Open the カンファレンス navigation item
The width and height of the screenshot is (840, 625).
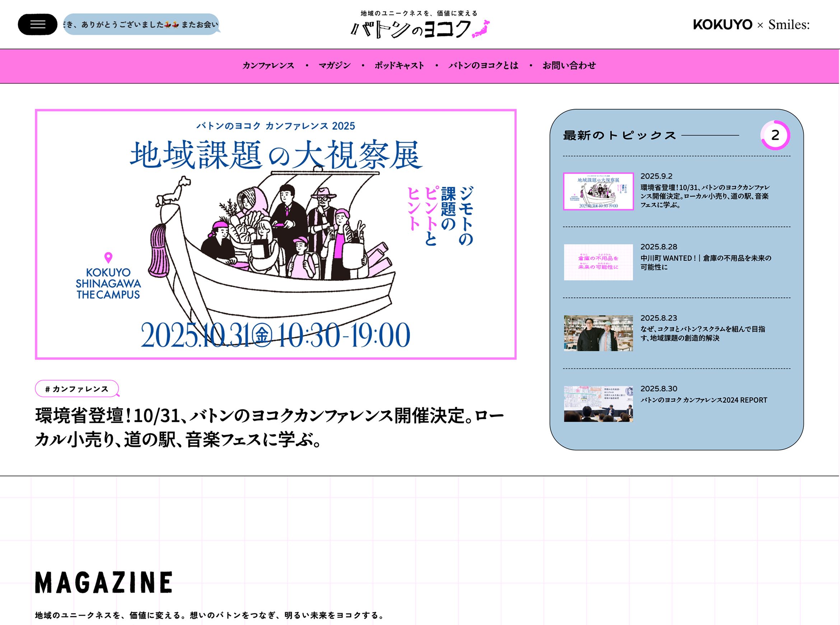pos(268,65)
